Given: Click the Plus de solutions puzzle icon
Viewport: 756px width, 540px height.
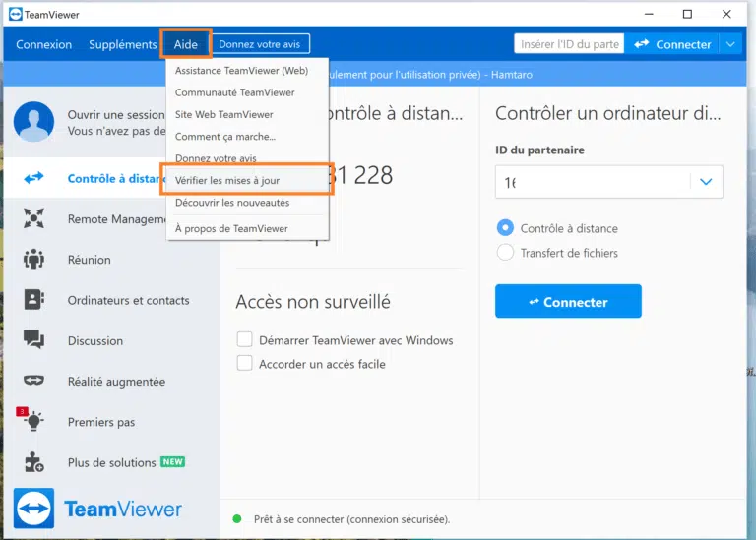Looking at the screenshot, I should pyautogui.click(x=33, y=462).
